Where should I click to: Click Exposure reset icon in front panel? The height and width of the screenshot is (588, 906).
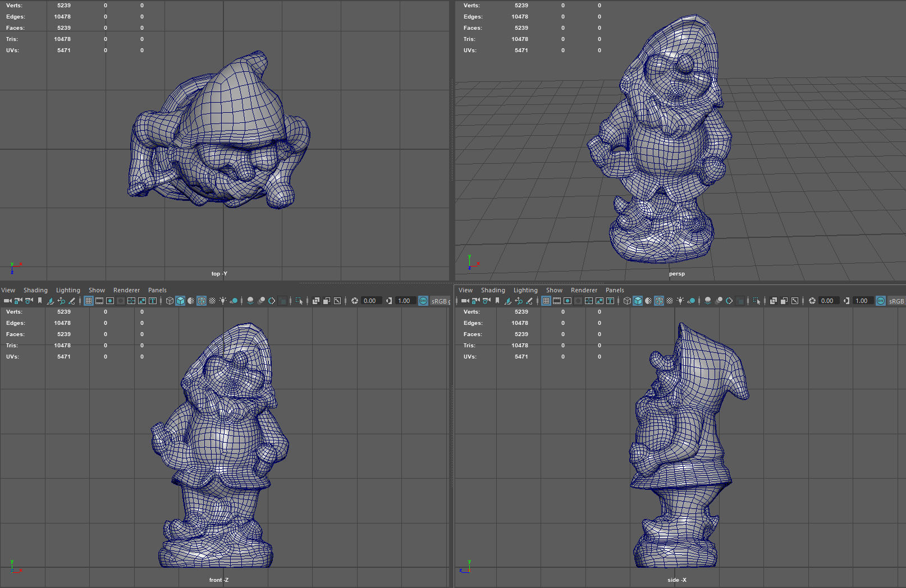coord(355,301)
